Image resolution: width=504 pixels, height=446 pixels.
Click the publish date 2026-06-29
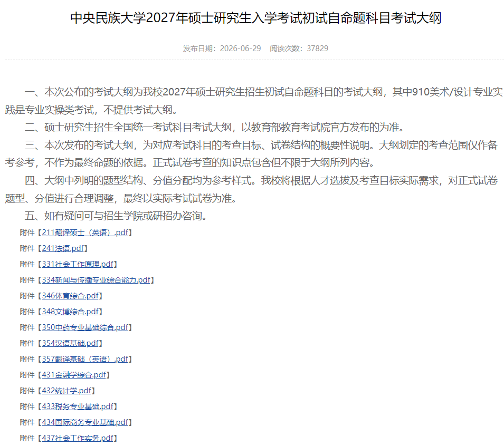pos(241,49)
